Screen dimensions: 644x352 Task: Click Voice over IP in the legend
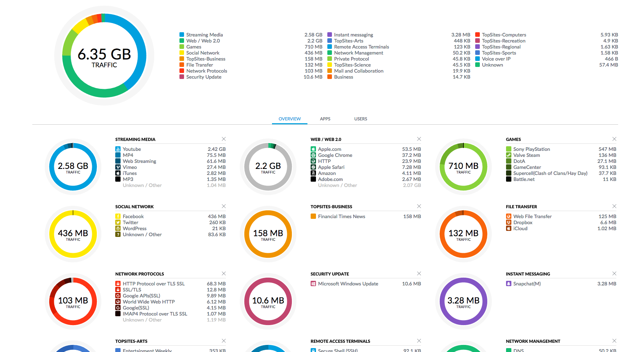click(496, 59)
